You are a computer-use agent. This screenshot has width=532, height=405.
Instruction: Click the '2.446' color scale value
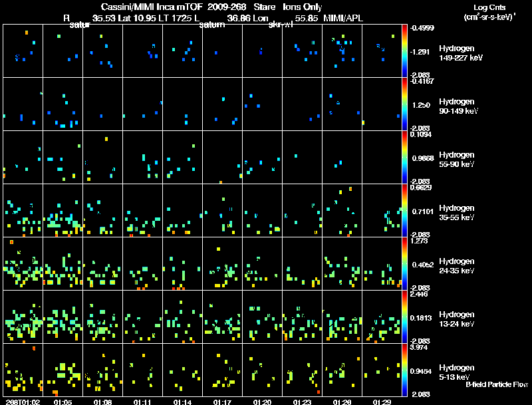(419, 294)
